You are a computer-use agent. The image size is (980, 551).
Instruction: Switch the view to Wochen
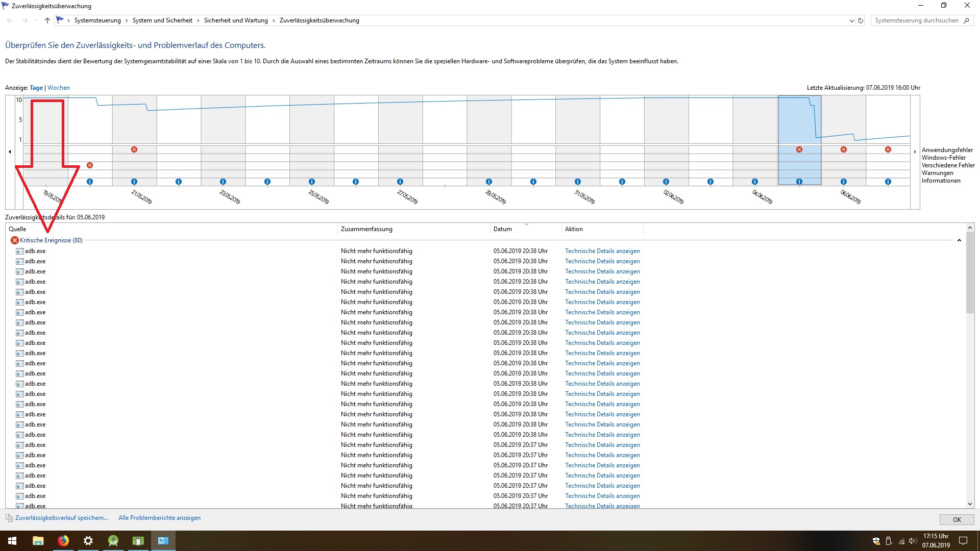(59, 88)
